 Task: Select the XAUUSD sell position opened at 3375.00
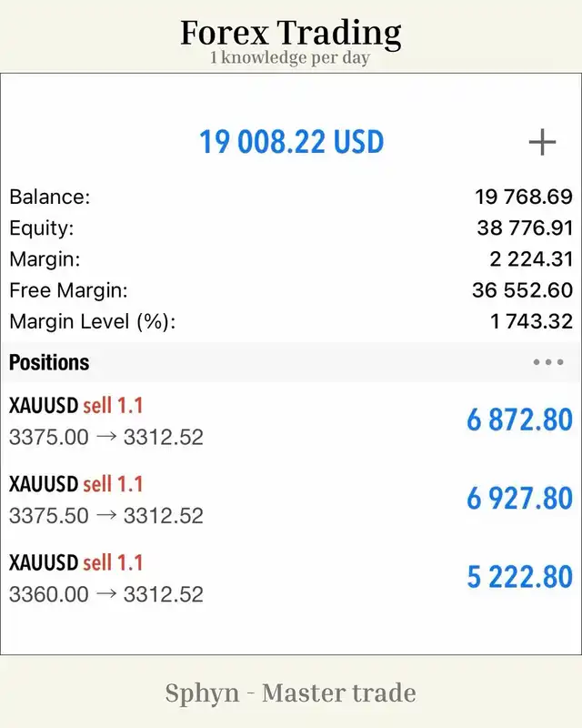(x=291, y=420)
